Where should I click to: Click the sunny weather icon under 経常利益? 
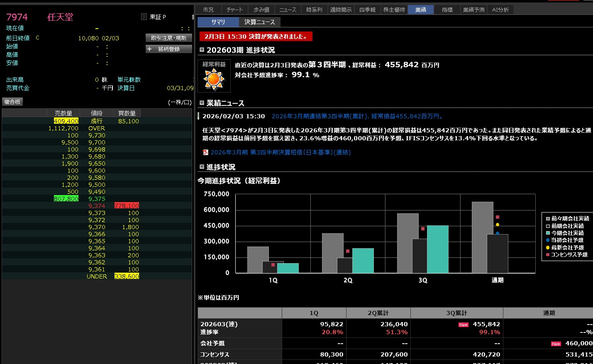point(214,79)
